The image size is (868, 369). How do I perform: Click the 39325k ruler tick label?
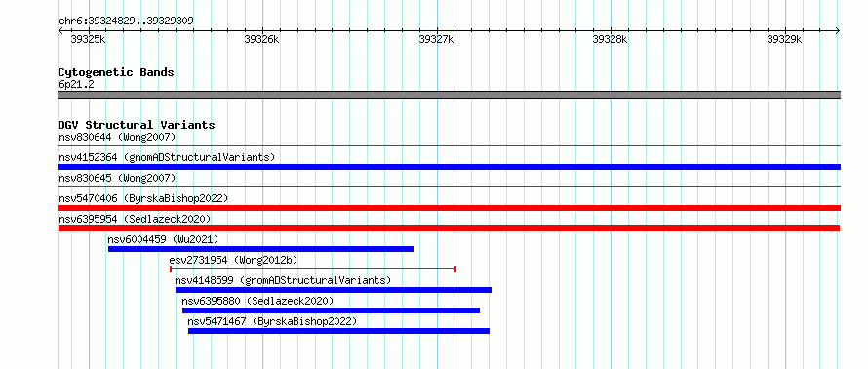[89, 39]
